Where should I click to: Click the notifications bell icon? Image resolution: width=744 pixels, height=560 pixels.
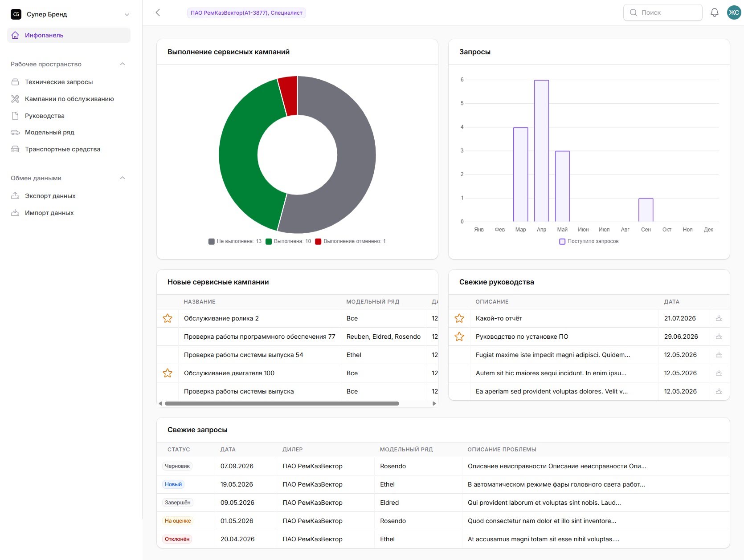(x=714, y=12)
